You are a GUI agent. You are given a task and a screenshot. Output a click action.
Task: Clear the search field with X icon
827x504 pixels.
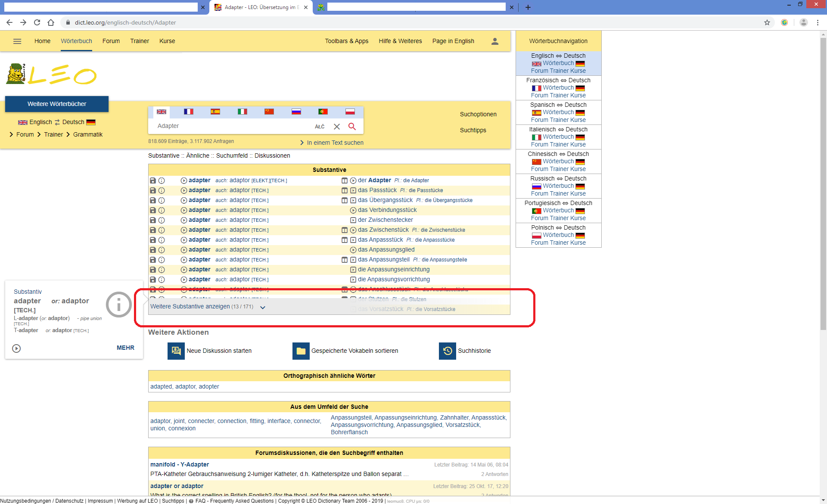pyautogui.click(x=337, y=126)
